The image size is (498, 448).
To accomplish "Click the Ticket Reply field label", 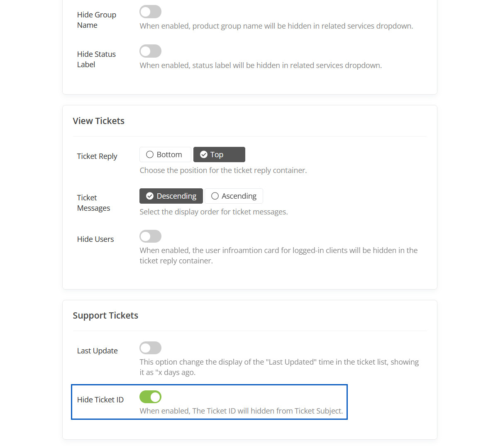I will (x=97, y=156).
